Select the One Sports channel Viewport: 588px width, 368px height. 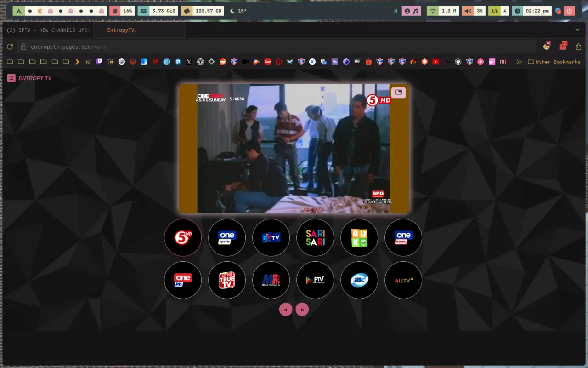pos(227,237)
